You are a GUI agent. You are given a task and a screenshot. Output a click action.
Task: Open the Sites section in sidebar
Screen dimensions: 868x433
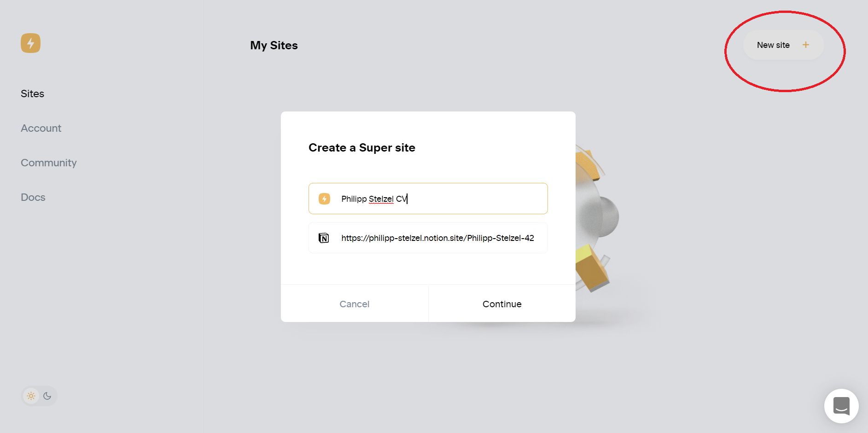(x=32, y=94)
